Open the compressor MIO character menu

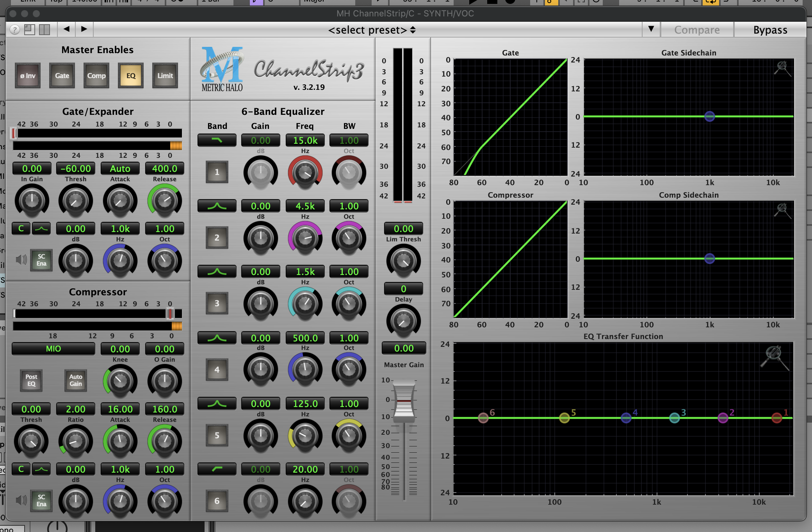tap(53, 349)
